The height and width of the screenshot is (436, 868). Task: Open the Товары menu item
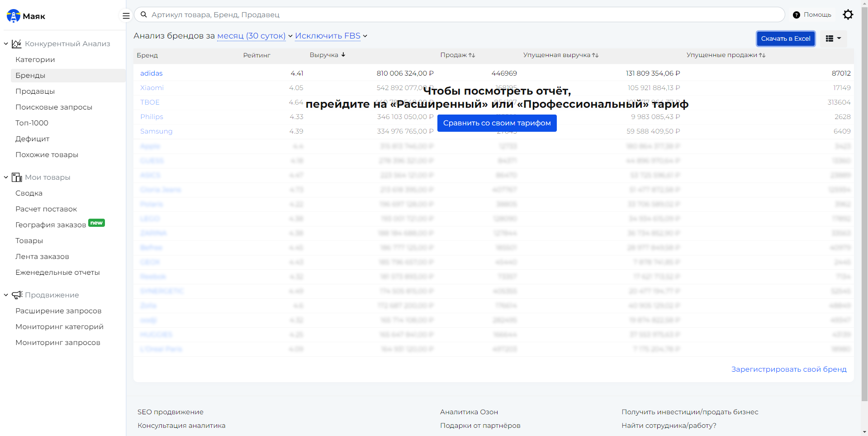tap(29, 240)
